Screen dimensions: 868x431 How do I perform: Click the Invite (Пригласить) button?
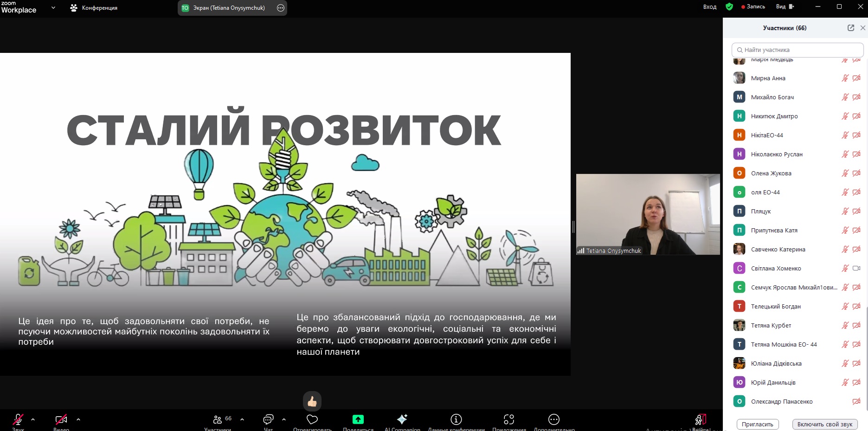tap(757, 424)
